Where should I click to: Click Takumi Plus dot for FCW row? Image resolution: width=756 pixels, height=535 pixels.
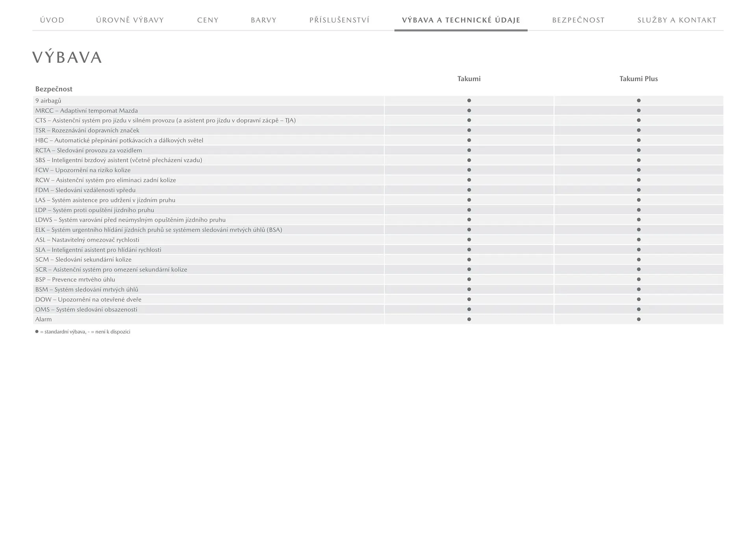[x=639, y=170]
